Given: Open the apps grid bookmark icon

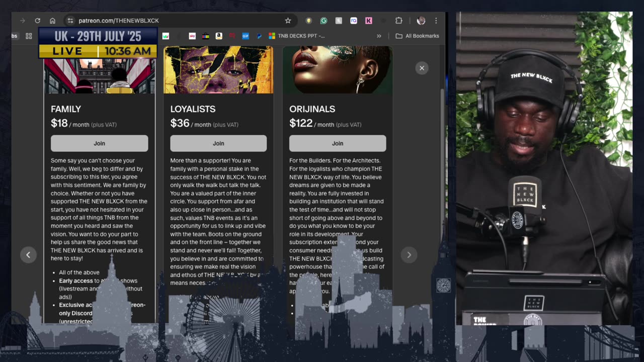Looking at the screenshot, I should 29,36.
